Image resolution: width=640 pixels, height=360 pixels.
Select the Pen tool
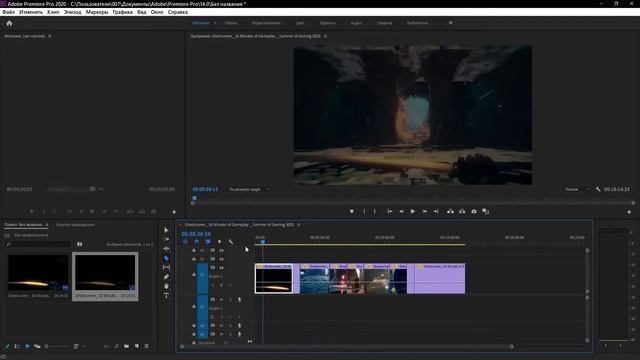tap(166, 277)
